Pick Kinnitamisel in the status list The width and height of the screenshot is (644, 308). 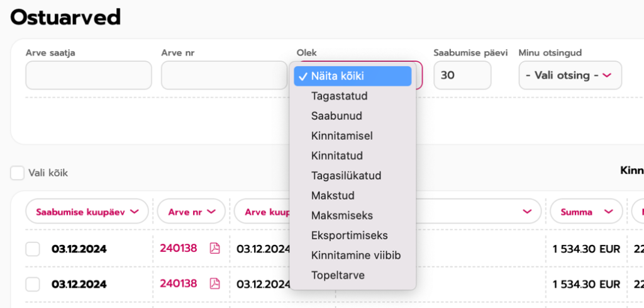click(342, 136)
